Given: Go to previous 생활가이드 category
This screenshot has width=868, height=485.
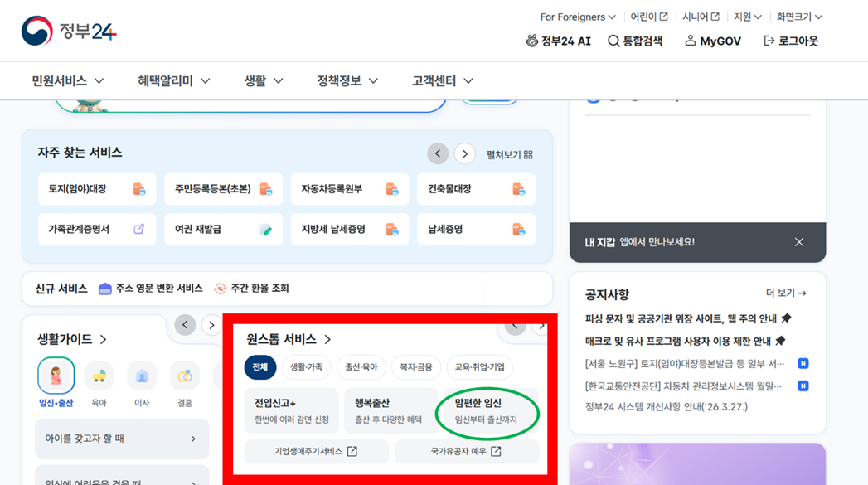Looking at the screenshot, I should pyautogui.click(x=185, y=325).
